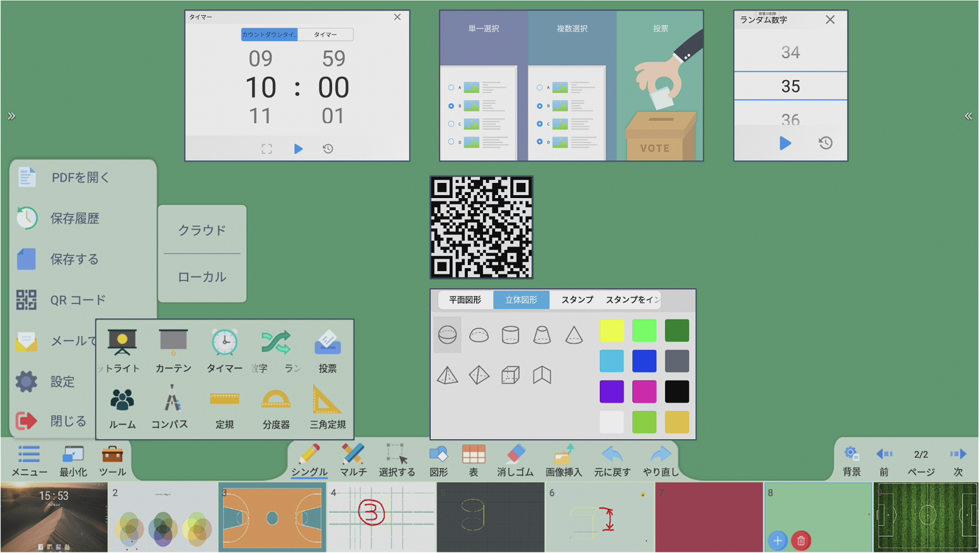This screenshot has width=980, height=553.
Task: Delete page 8 with trash button
Action: point(801,541)
